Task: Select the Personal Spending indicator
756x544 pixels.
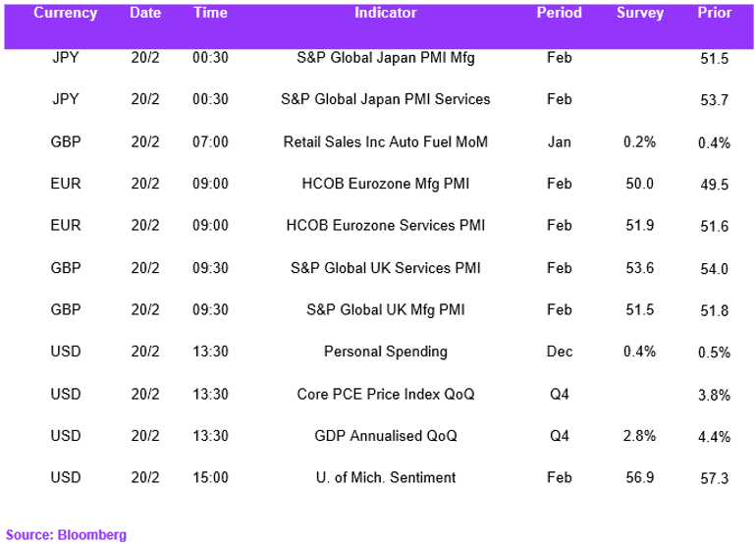Action: tap(385, 352)
